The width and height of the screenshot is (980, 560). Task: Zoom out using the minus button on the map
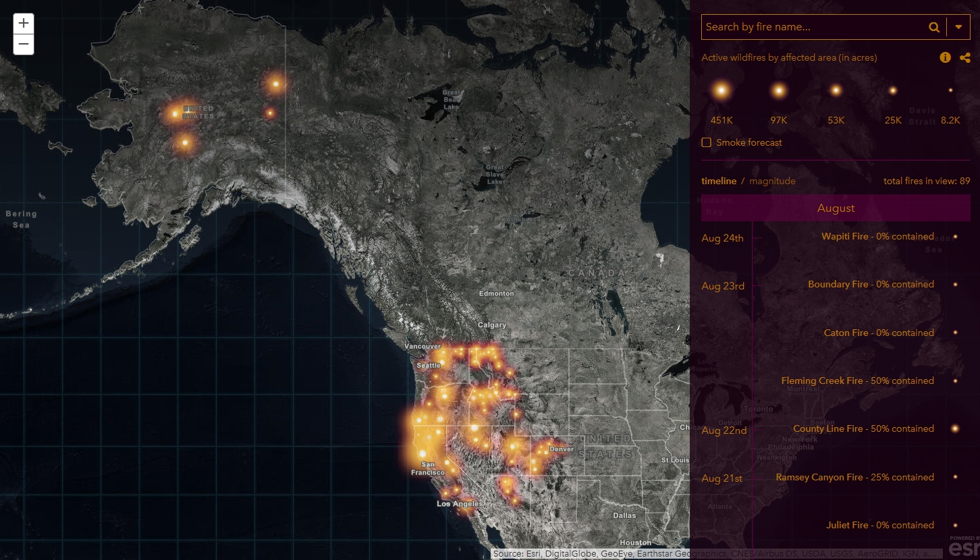pyautogui.click(x=24, y=44)
